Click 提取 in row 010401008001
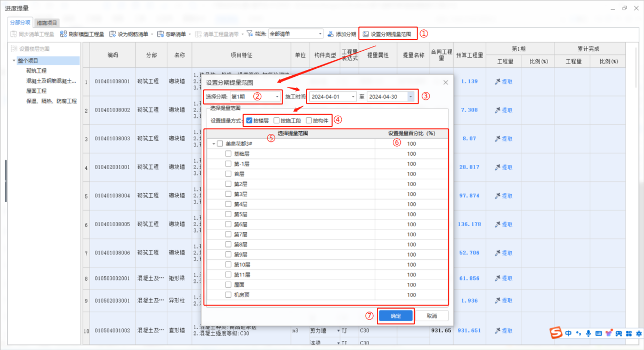Screen dimensions: 644x350 503,82
